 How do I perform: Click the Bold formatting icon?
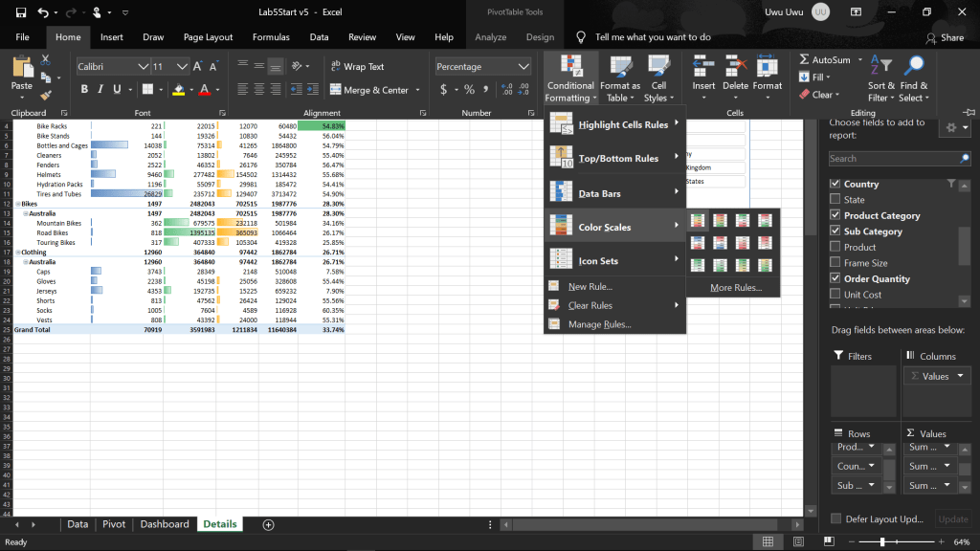point(84,90)
